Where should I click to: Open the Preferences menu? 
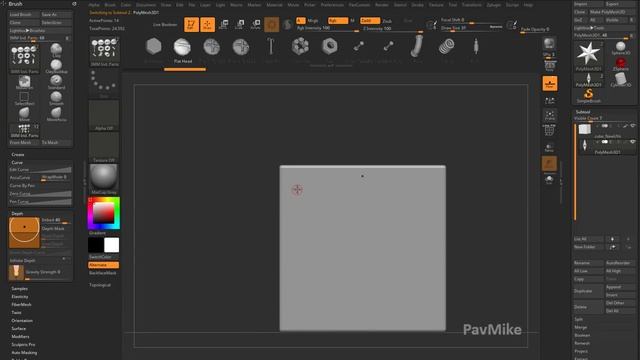point(332,5)
